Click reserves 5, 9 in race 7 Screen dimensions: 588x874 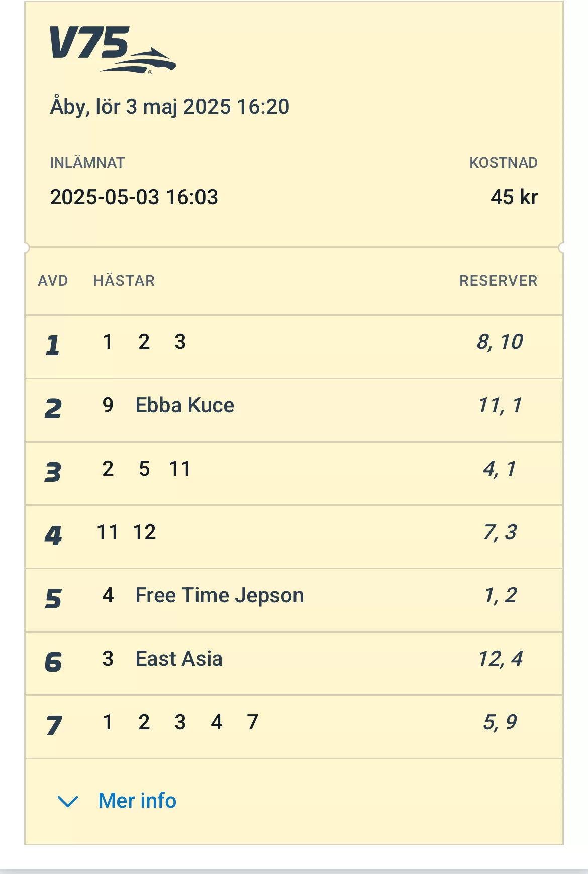pos(500,723)
